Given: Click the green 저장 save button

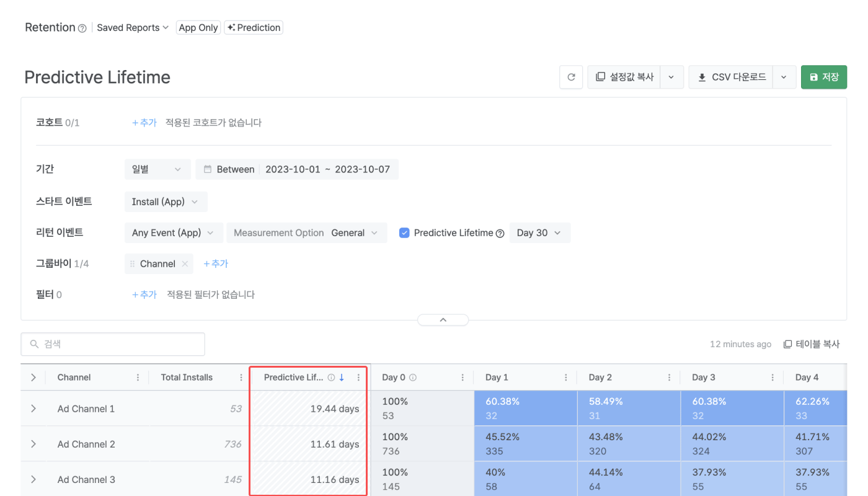Looking at the screenshot, I should 824,77.
